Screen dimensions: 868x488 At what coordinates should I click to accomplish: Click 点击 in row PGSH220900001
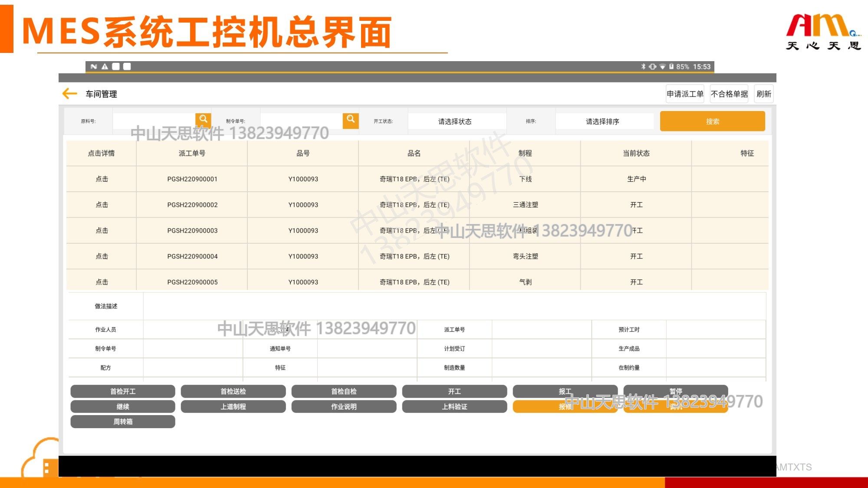coord(102,179)
